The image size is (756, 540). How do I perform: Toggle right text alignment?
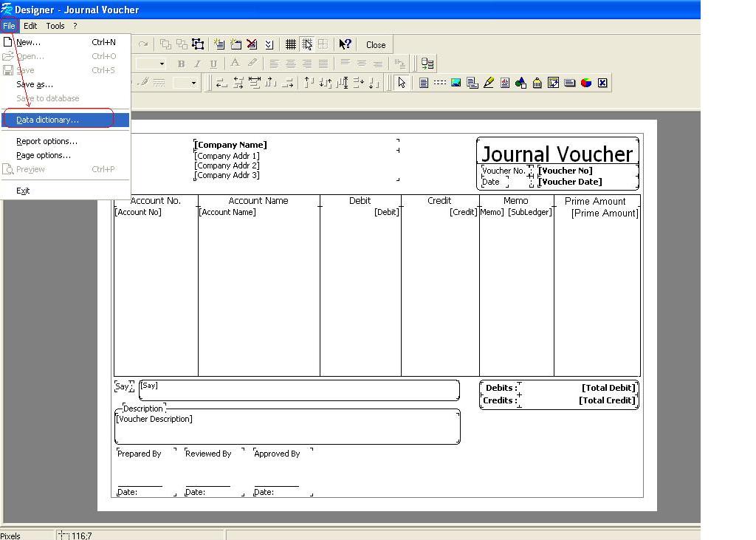click(307, 64)
